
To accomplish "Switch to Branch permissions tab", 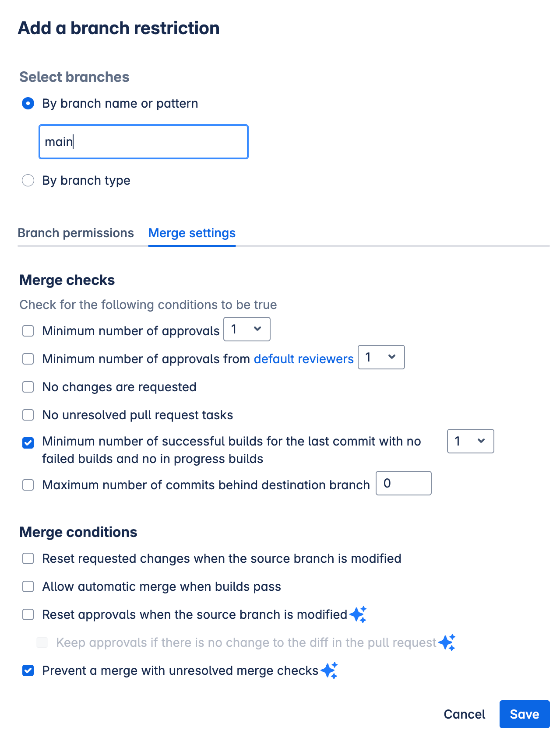I will [76, 233].
